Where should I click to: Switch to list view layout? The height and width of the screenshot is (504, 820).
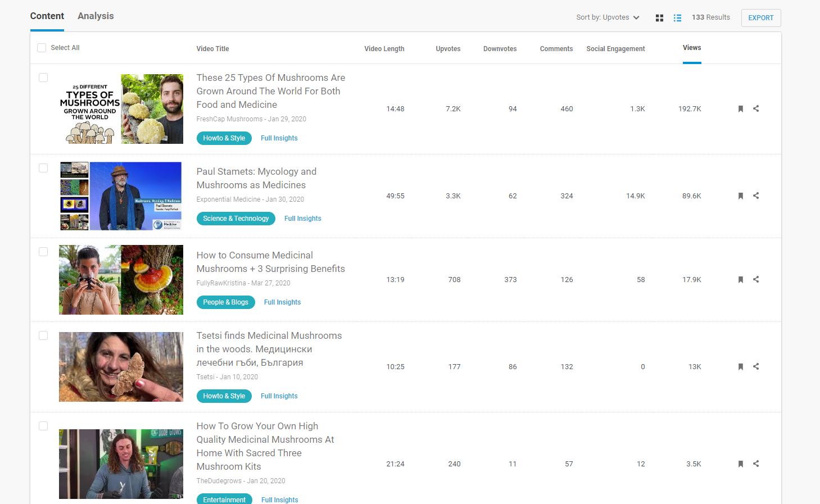coord(677,18)
